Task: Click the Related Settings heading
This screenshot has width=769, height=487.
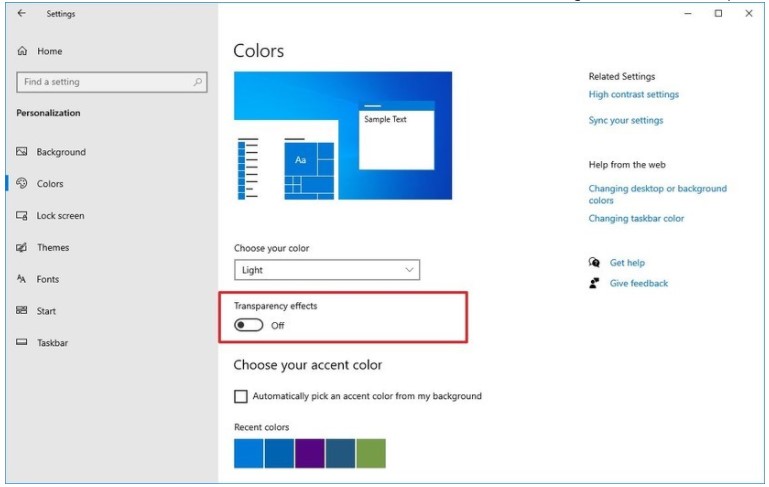Action: tap(622, 77)
